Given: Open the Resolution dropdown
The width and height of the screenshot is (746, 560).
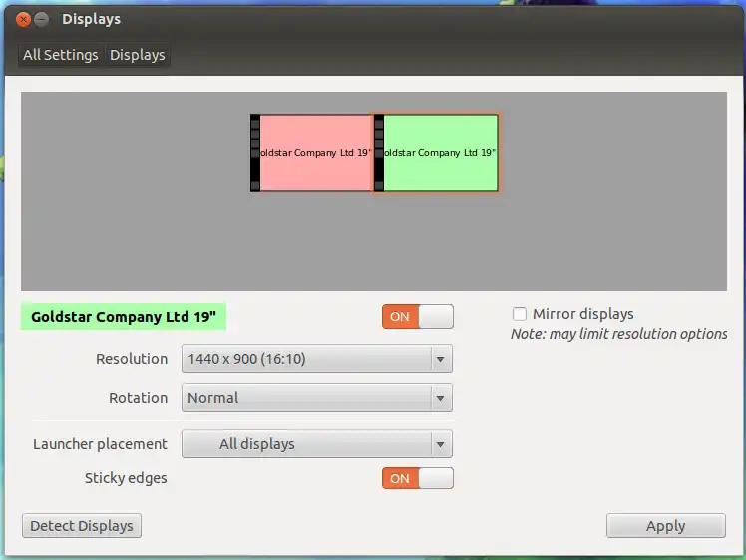Looking at the screenshot, I should 317,359.
